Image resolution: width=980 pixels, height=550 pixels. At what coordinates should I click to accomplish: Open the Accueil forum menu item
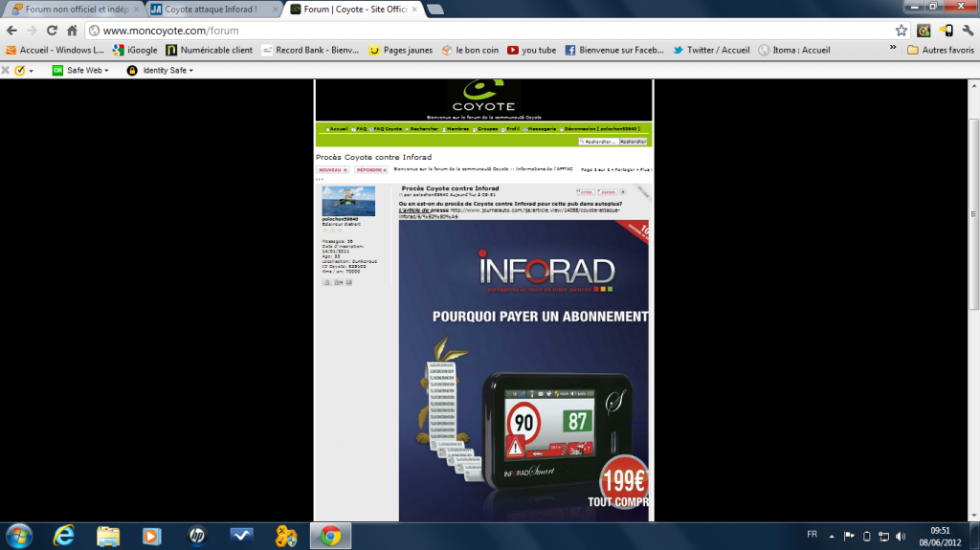[x=337, y=129]
